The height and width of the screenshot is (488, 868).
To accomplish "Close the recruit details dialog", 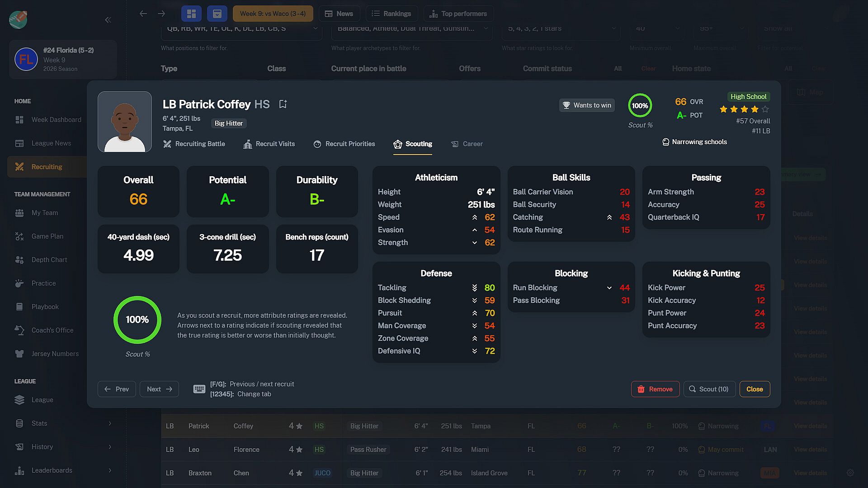I will [x=755, y=389].
